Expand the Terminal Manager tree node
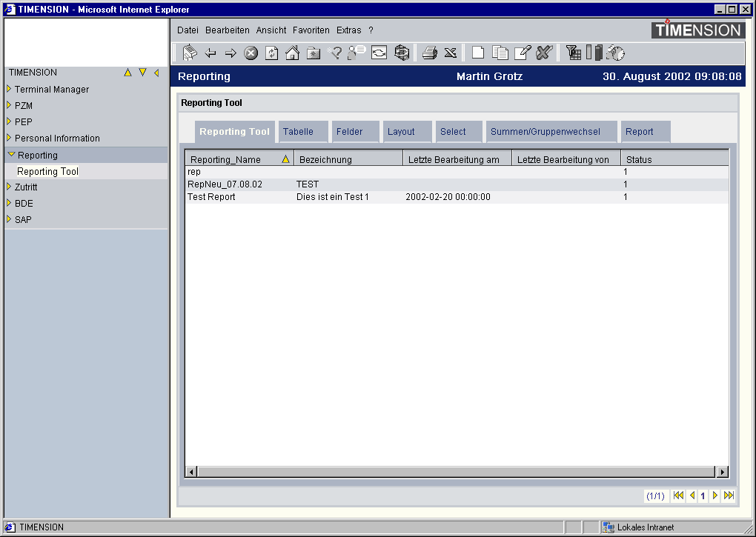This screenshot has height=537, width=756. [x=9, y=89]
